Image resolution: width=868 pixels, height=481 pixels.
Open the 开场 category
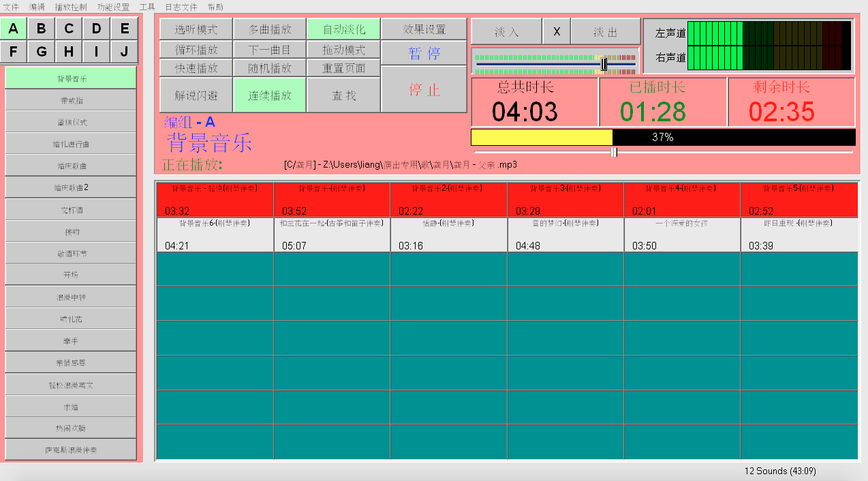point(71,275)
